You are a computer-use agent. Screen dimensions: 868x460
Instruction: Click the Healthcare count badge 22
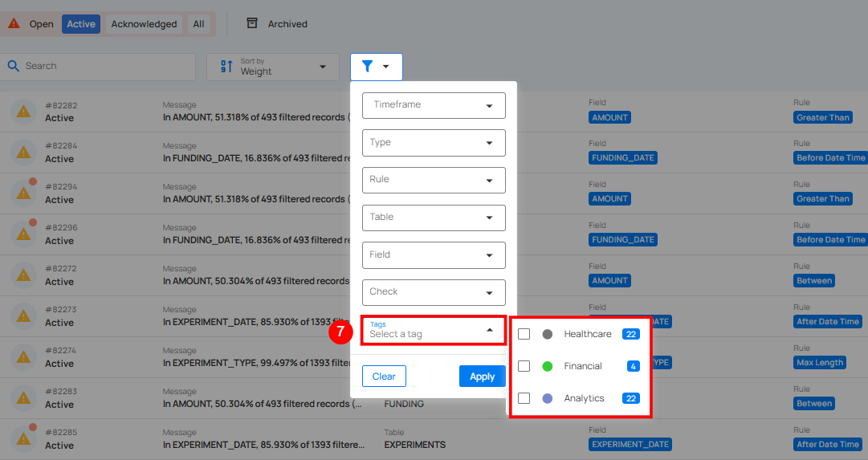coord(630,334)
